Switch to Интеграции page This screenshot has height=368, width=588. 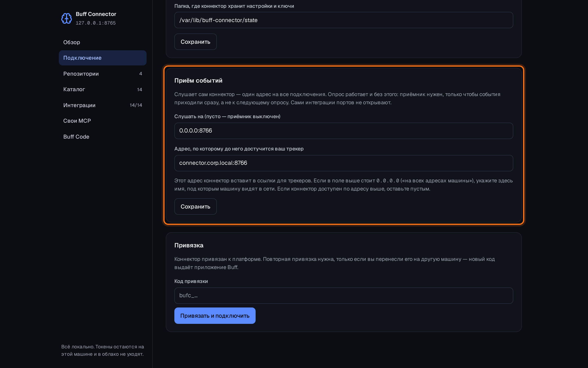(102, 105)
